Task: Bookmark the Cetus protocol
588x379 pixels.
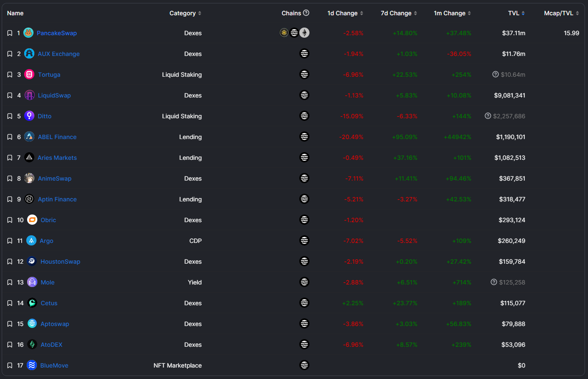Action: 10,303
